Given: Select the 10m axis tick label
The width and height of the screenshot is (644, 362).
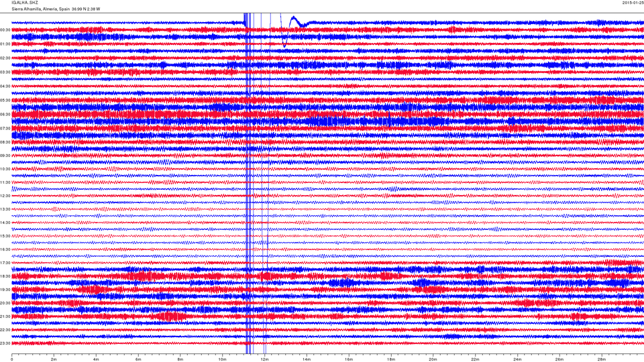Looking at the screenshot, I should pyautogui.click(x=222, y=359).
